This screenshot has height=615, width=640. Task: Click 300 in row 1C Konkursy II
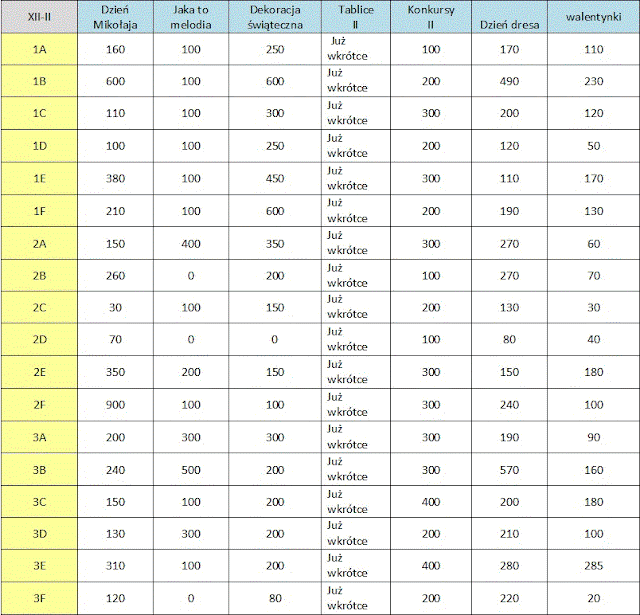[431, 113]
